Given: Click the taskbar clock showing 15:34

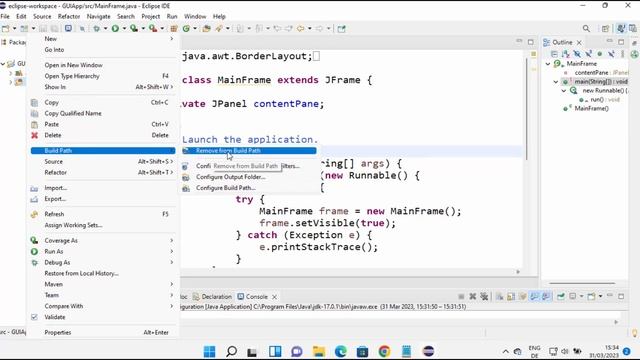Looking at the screenshot, I should pyautogui.click(x=604, y=351).
